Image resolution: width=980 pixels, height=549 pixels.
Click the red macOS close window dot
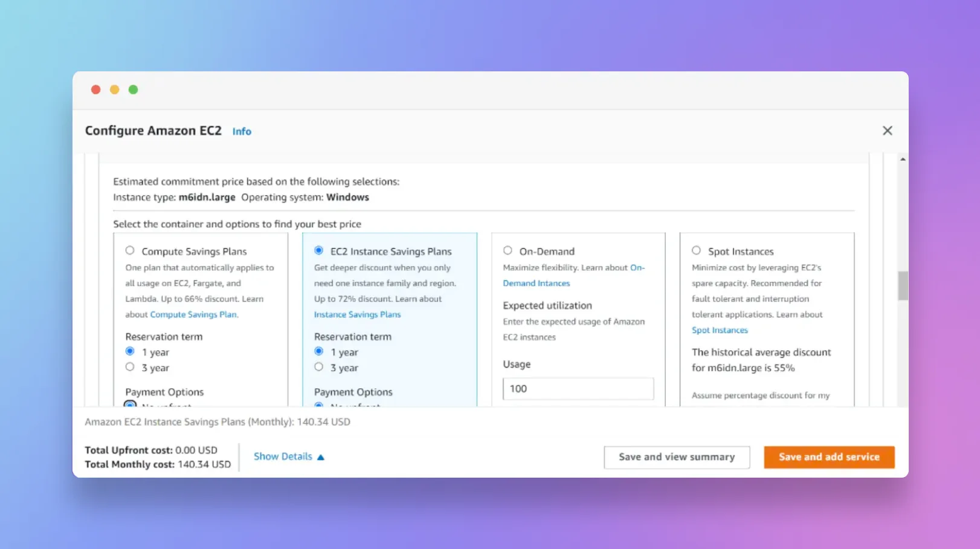(x=95, y=89)
